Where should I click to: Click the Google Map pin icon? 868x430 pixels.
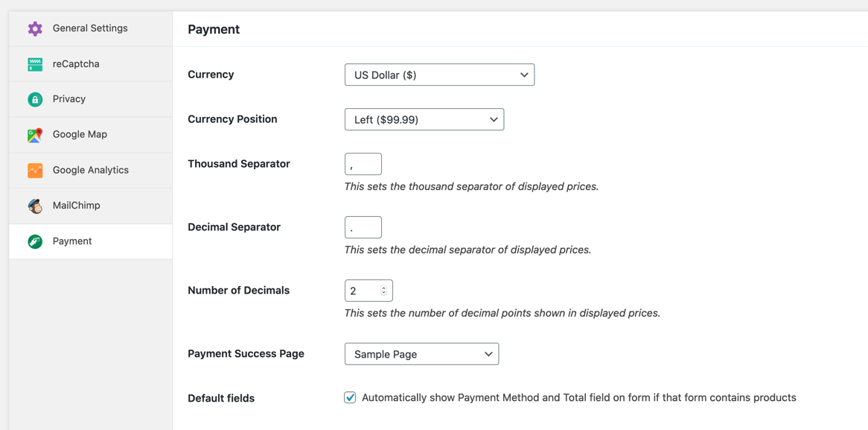pyautogui.click(x=35, y=135)
